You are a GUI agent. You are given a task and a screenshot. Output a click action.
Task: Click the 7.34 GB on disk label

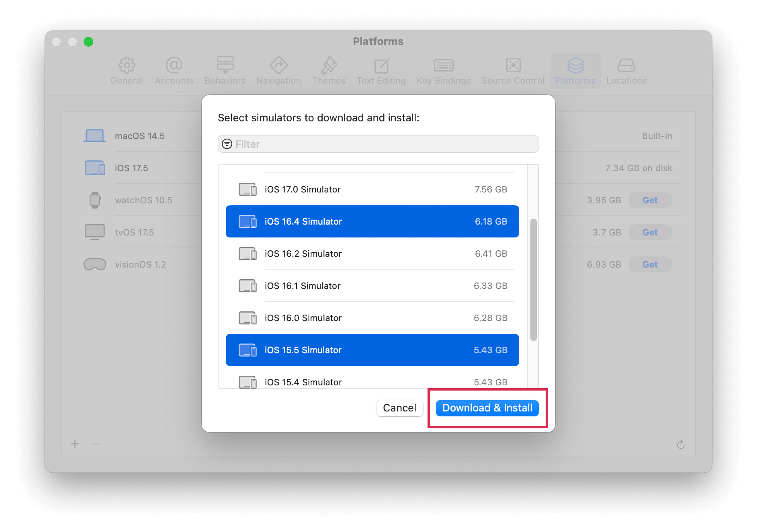click(638, 168)
